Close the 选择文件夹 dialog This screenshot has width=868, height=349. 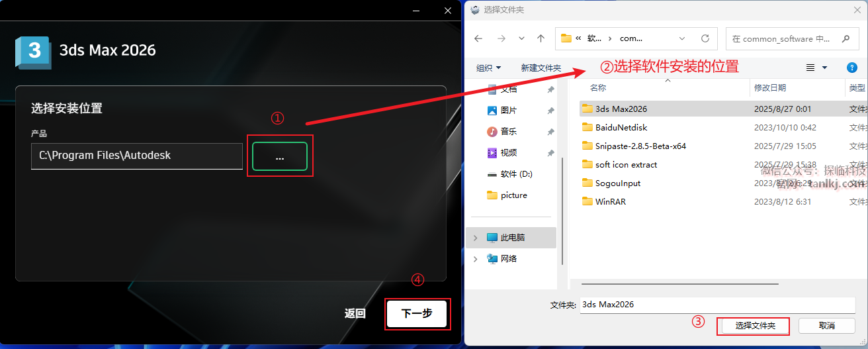click(856, 10)
